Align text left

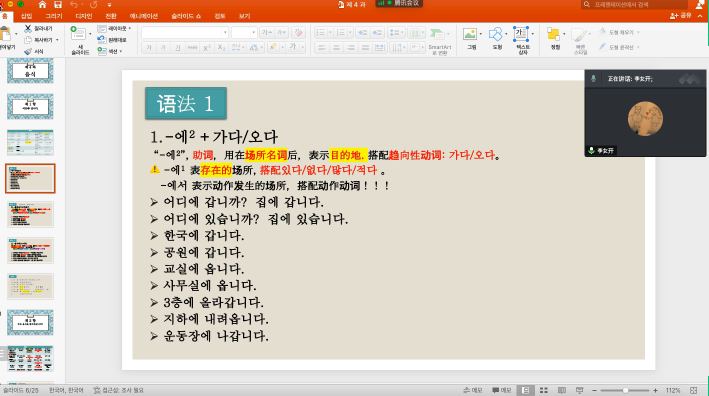click(321, 47)
